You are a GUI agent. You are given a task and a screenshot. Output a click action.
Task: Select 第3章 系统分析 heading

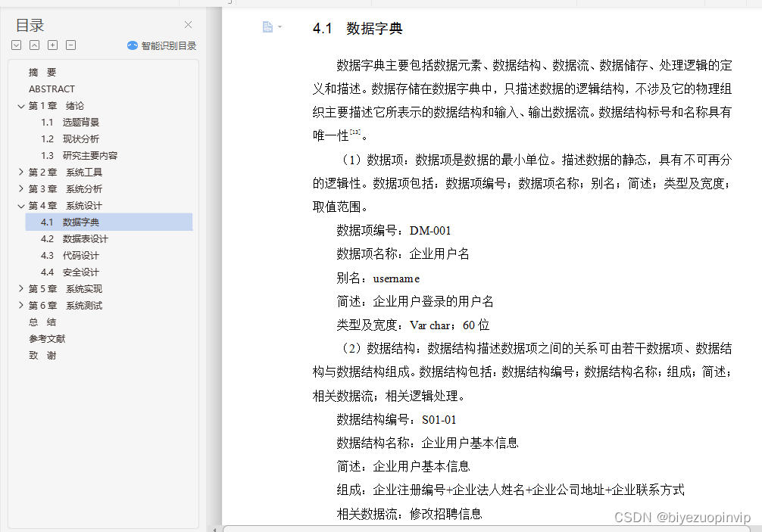tap(65, 189)
